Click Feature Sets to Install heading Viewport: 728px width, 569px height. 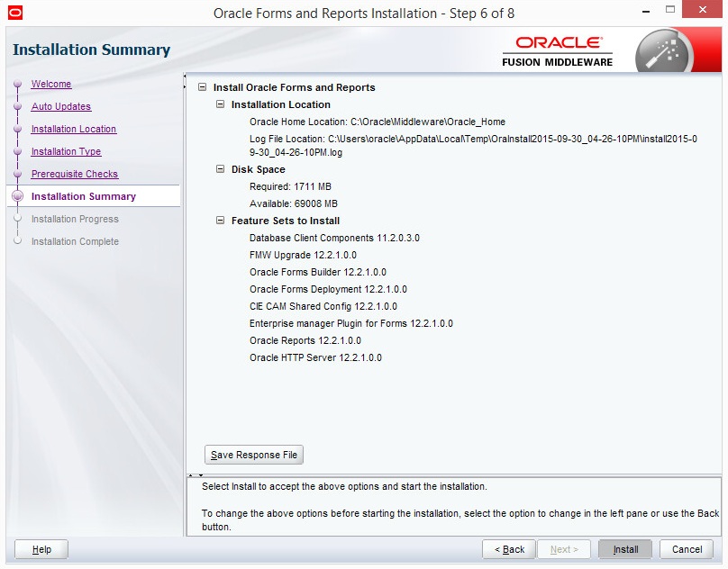point(285,221)
